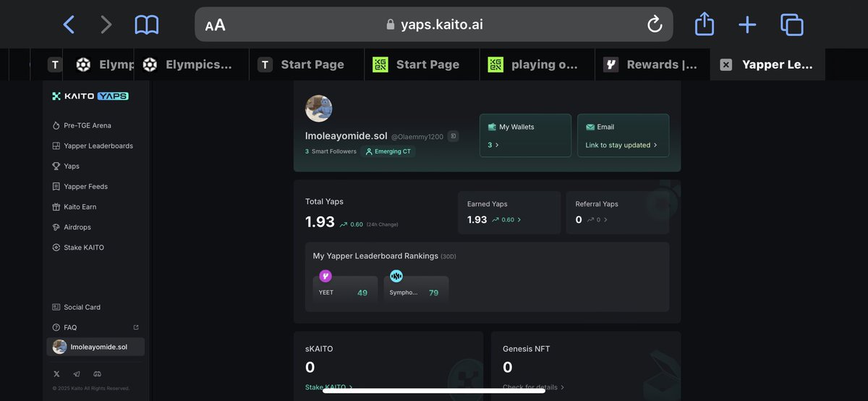Viewport: 868px width, 401px height.
Task: Open the Safari share sheet icon
Action: (x=705, y=25)
